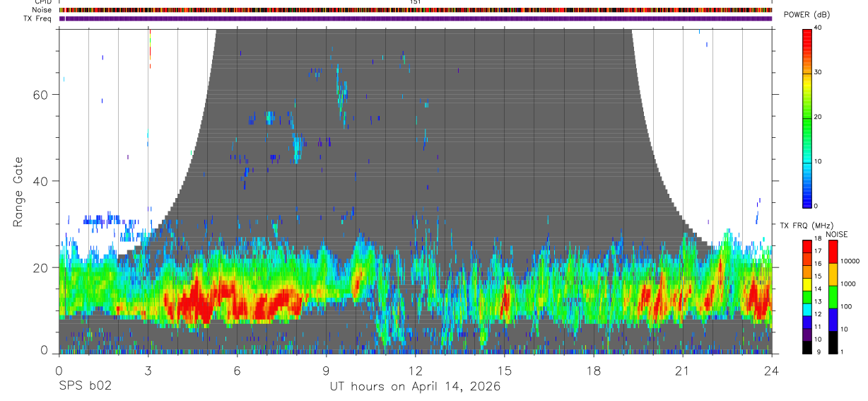Click the SPS b02 radar beam label

86,386
